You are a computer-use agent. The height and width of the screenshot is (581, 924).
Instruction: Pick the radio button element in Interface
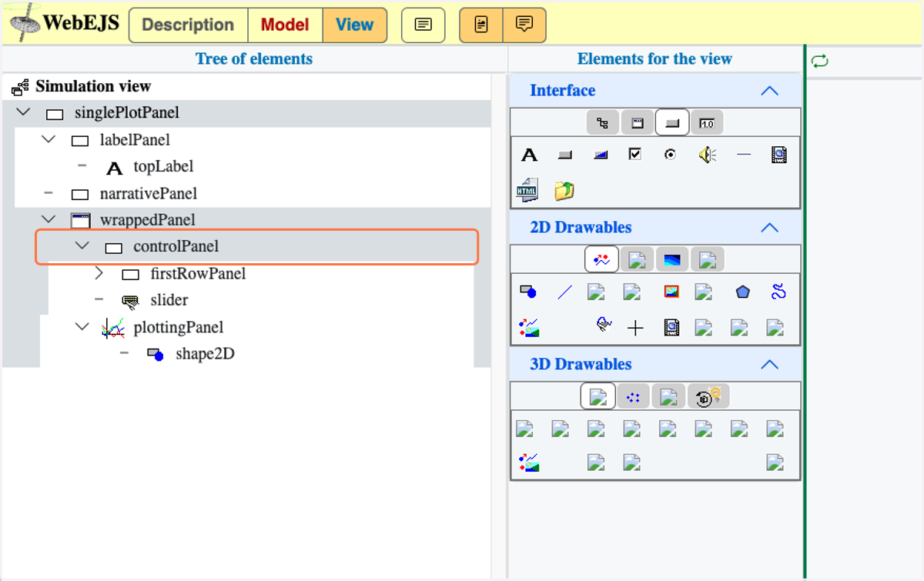click(x=671, y=155)
